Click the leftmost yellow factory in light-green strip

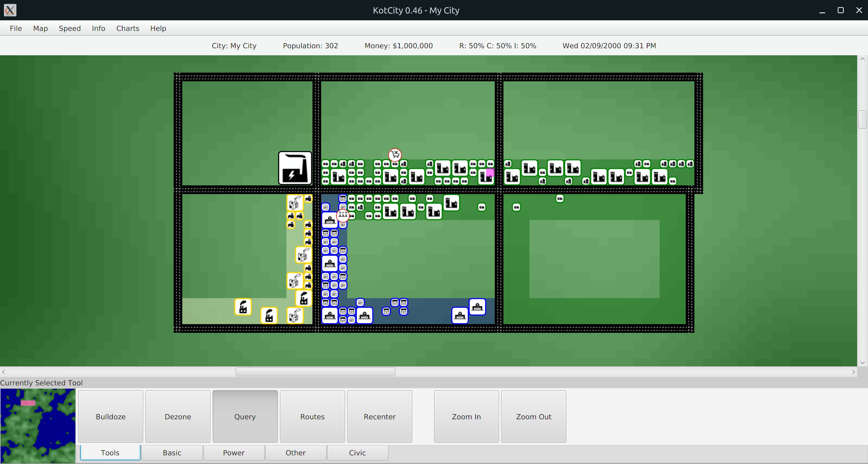[x=242, y=307]
